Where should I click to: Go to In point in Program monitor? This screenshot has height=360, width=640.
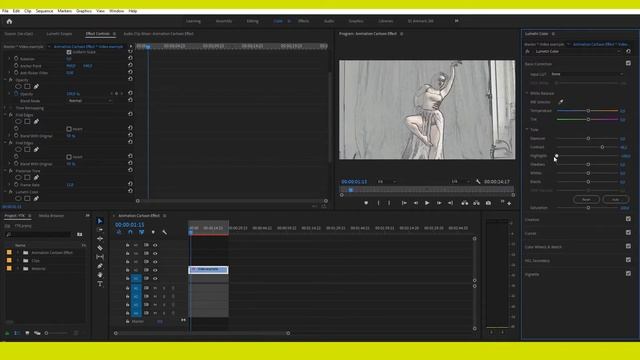(404, 203)
